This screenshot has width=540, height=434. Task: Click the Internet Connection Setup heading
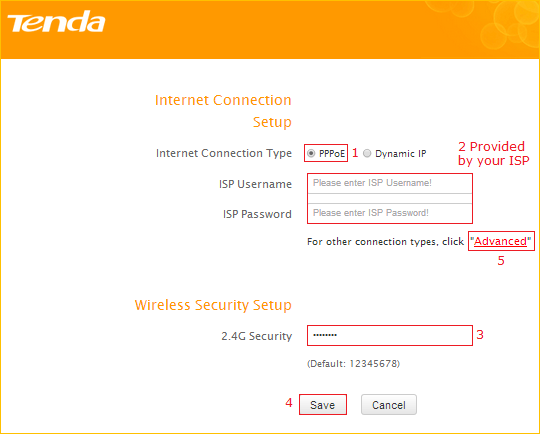[223, 111]
